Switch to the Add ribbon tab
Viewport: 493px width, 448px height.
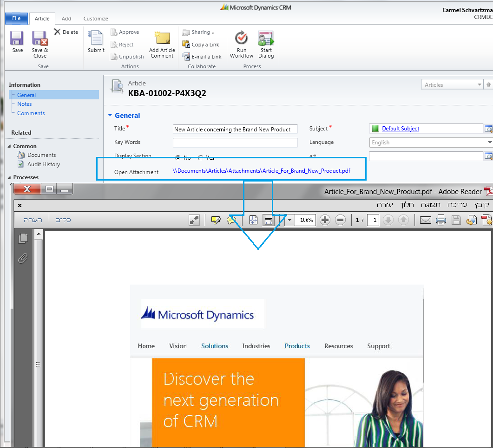point(66,19)
